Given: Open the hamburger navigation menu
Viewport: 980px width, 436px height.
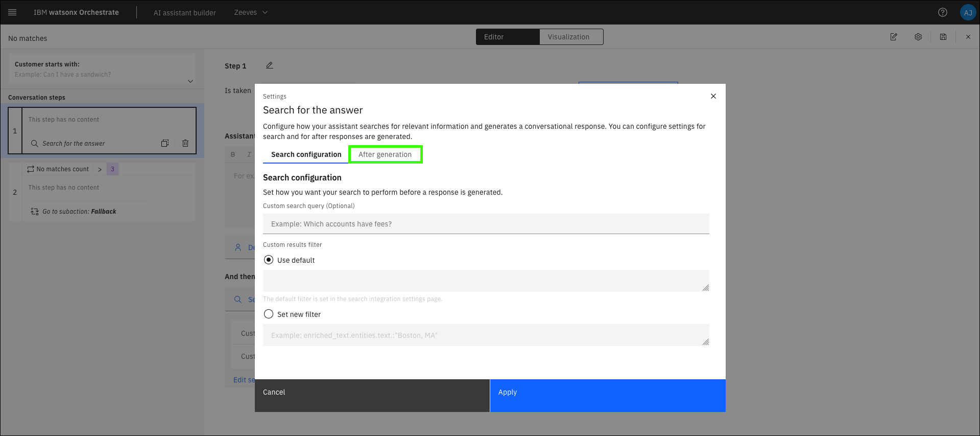Looking at the screenshot, I should pos(13,12).
